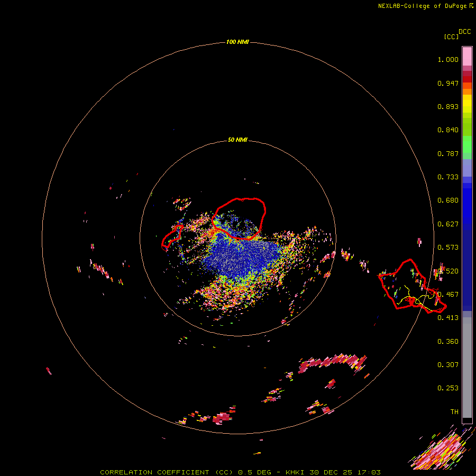This screenshot has width=476, height=476.
Task: Click the KHKI 30 DEC 25 17:03 timestamp
Action: tap(333, 472)
